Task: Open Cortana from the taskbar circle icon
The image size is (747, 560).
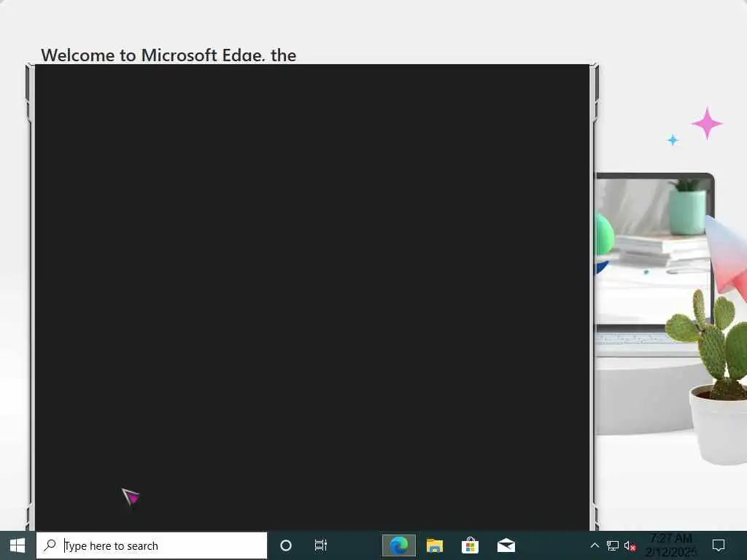Action: (x=286, y=545)
